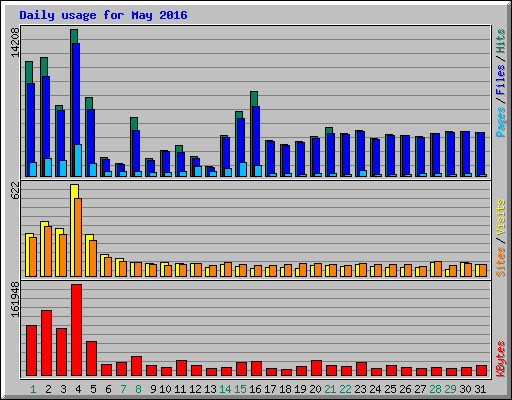The height and width of the screenshot is (400, 512).
Task: Click day 15 on the x-axis
Action: click(240, 389)
